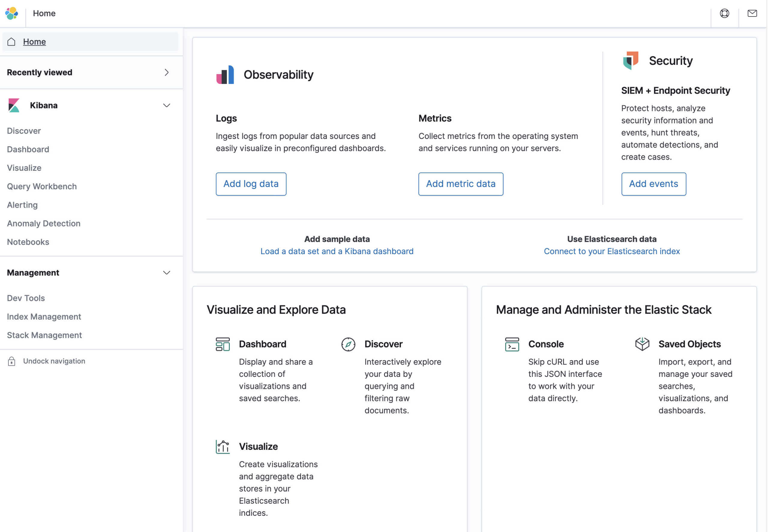Open Dev Tools from the sidebar
The height and width of the screenshot is (532, 768).
coord(26,298)
